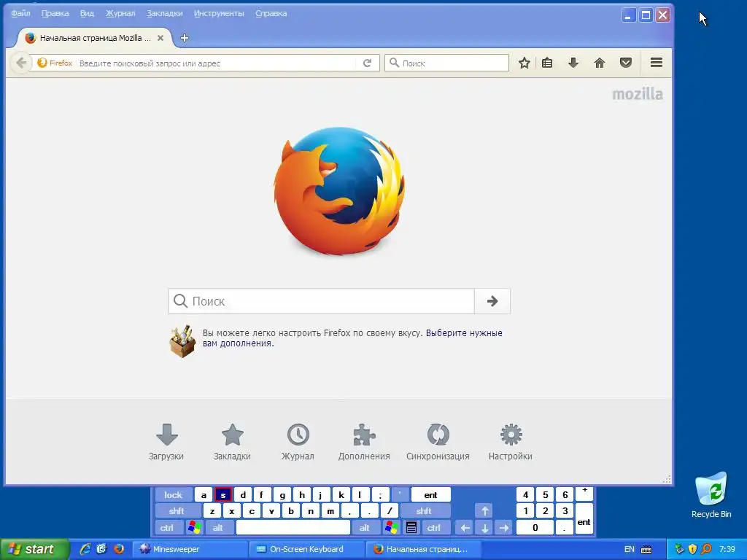Click the right arrow key on keyboard

pyautogui.click(x=504, y=528)
